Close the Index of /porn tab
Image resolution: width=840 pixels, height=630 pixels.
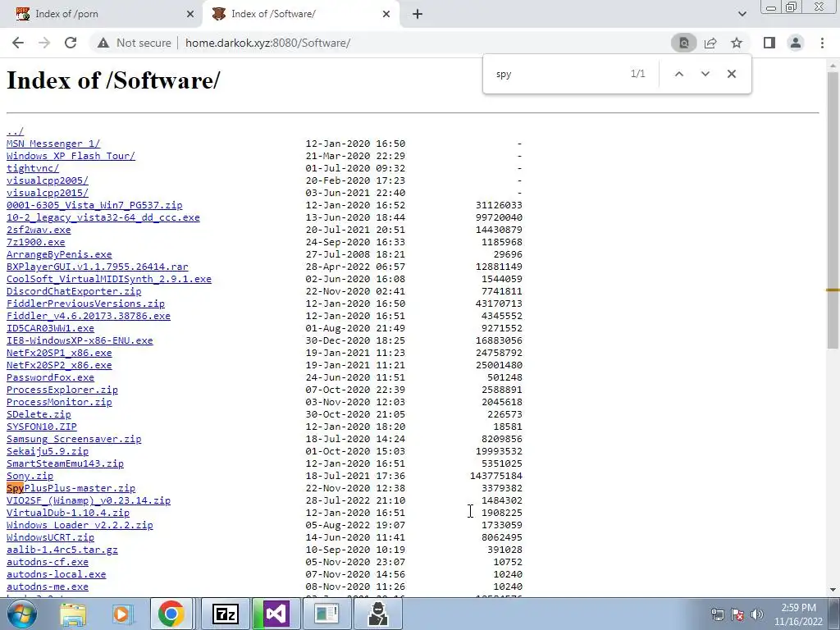coord(190,14)
